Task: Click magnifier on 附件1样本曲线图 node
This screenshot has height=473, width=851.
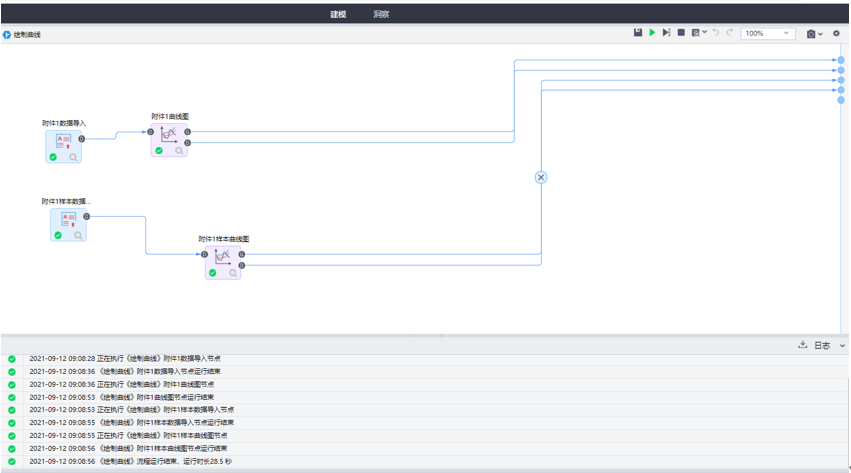Action: point(233,272)
